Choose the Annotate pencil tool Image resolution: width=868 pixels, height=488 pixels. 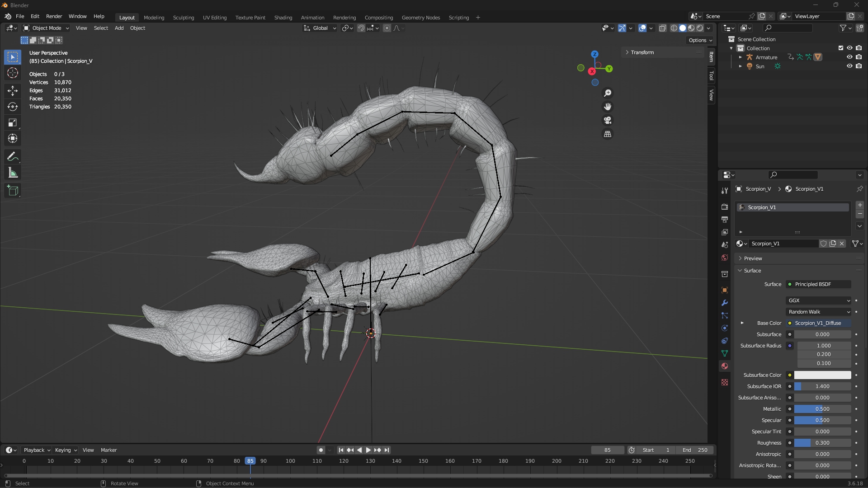tap(13, 157)
